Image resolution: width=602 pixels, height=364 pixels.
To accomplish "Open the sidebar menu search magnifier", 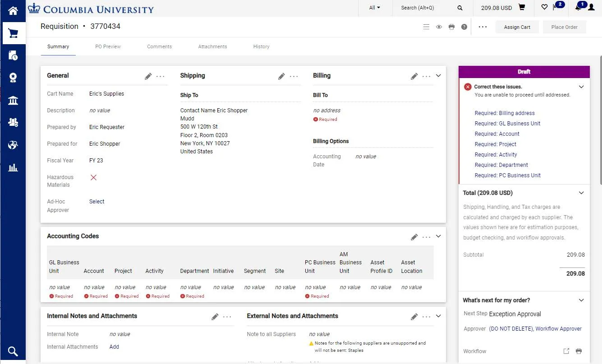I will 13,351.
